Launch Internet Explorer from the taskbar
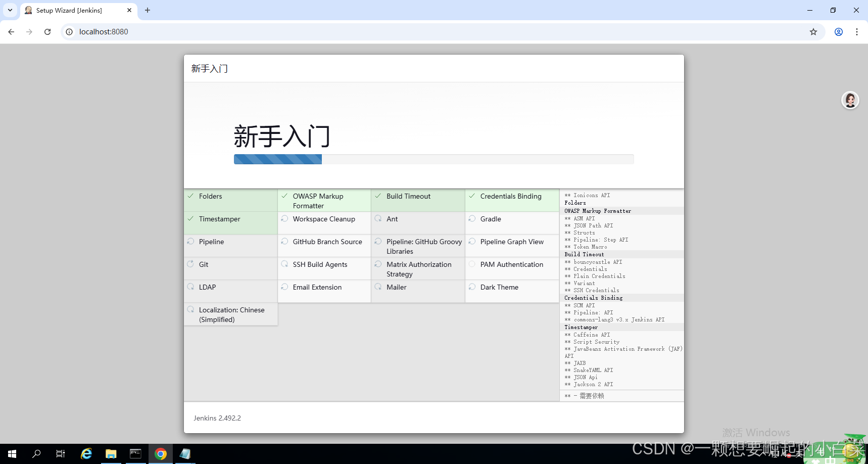Viewport: 868px width, 464px height. tap(86, 454)
